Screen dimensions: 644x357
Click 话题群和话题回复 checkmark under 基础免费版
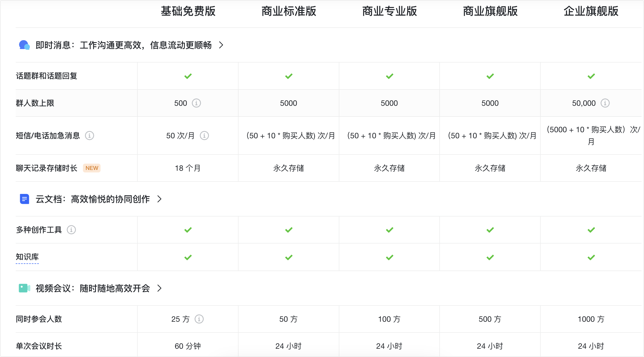click(188, 76)
